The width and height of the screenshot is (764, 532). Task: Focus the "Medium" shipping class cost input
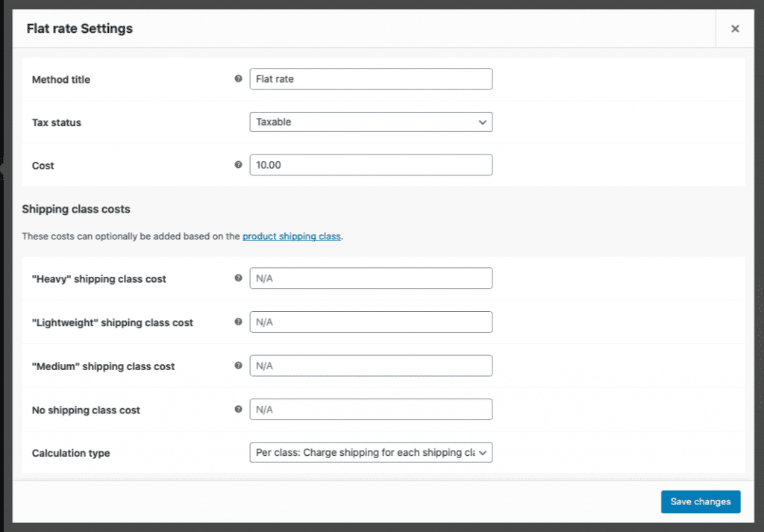(x=371, y=366)
